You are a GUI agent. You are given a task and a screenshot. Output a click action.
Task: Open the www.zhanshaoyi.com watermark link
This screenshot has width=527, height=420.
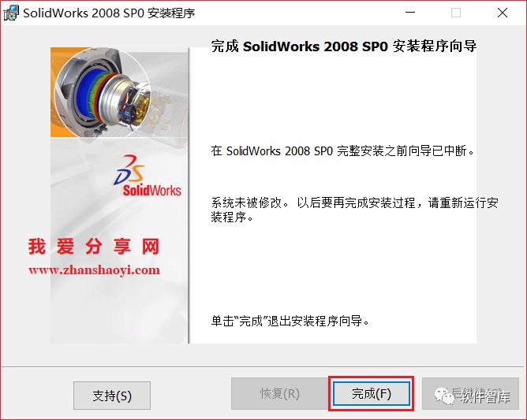tap(94, 270)
